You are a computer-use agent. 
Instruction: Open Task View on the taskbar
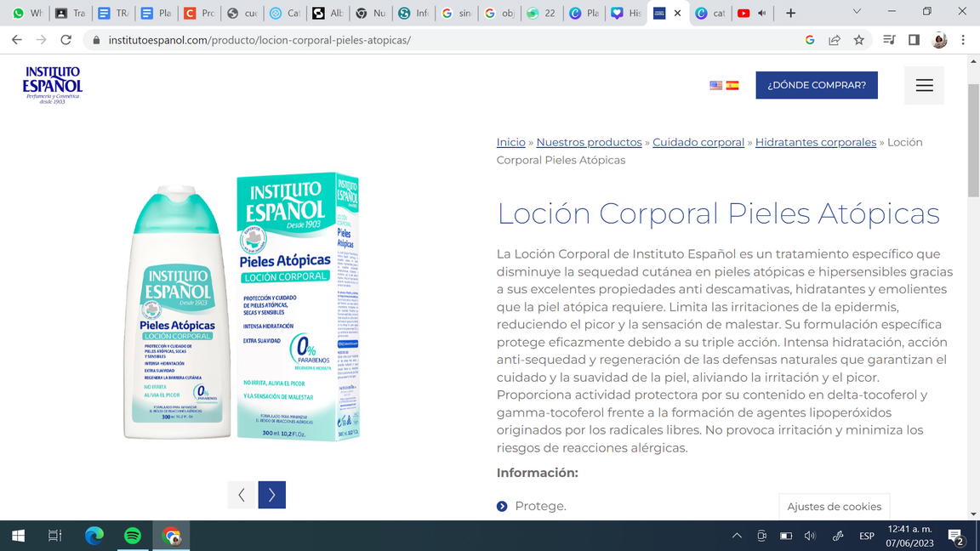55,536
